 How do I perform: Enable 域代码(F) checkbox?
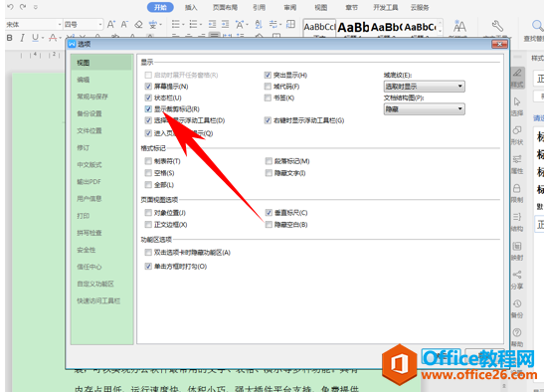[268, 87]
